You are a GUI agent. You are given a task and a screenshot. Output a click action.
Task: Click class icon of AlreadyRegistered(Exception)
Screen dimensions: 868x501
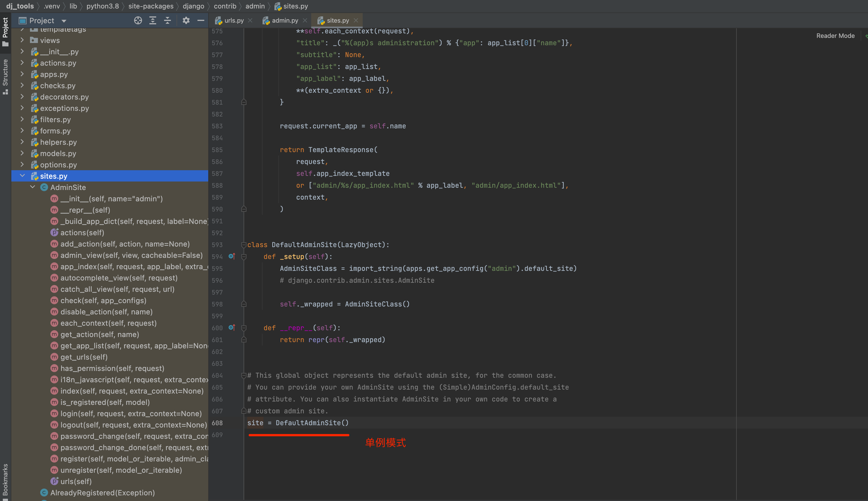[x=44, y=493]
